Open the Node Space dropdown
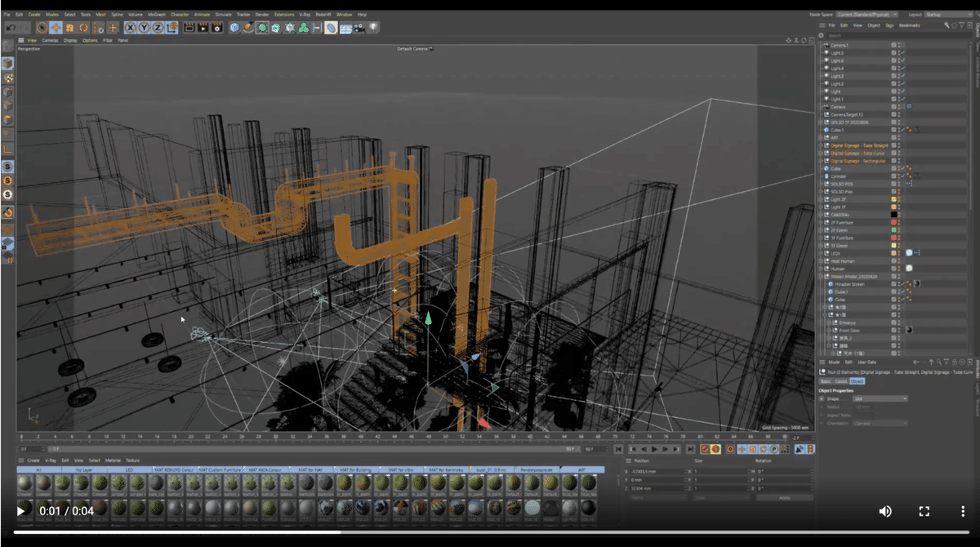 (x=866, y=15)
